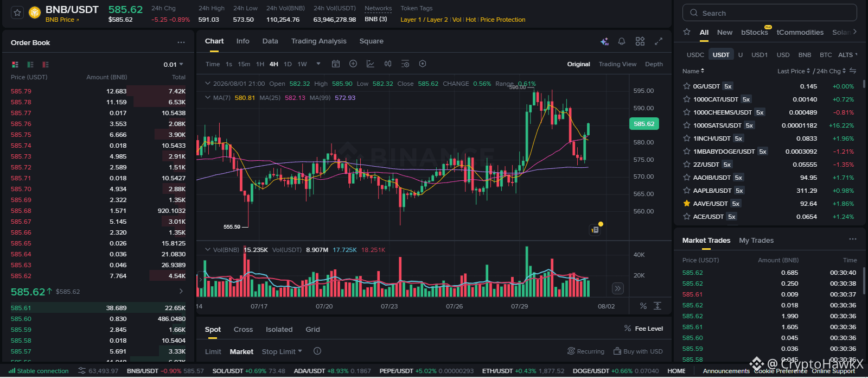Open chart display settings list icon

pyautogui.click(x=405, y=64)
